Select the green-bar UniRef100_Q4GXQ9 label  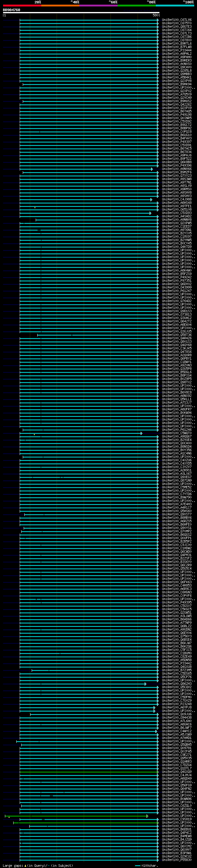[176, 772]
